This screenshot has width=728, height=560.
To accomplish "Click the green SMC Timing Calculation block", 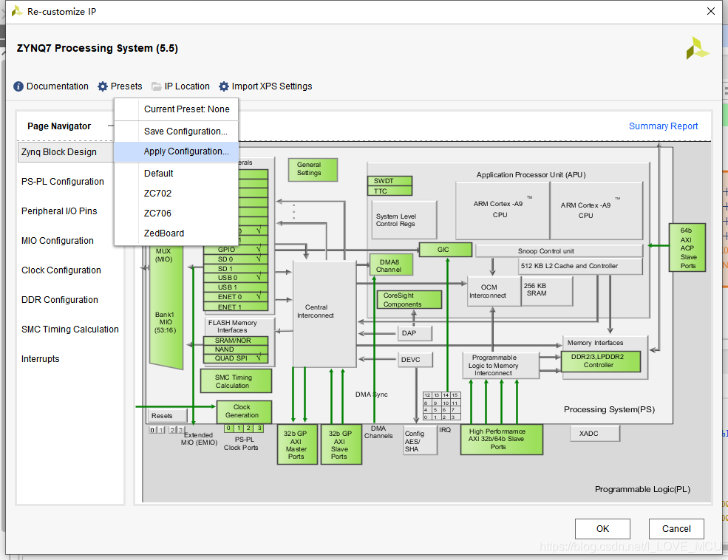I will click(x=236, y=381).
